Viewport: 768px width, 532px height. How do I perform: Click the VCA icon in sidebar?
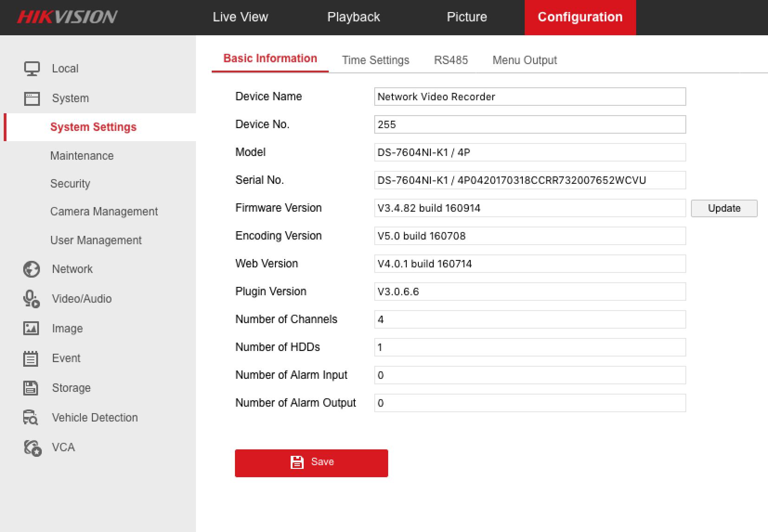[32, 448]
